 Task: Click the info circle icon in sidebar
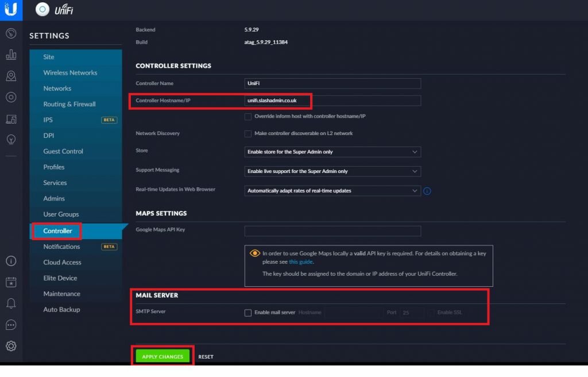[x=11, y=261]
